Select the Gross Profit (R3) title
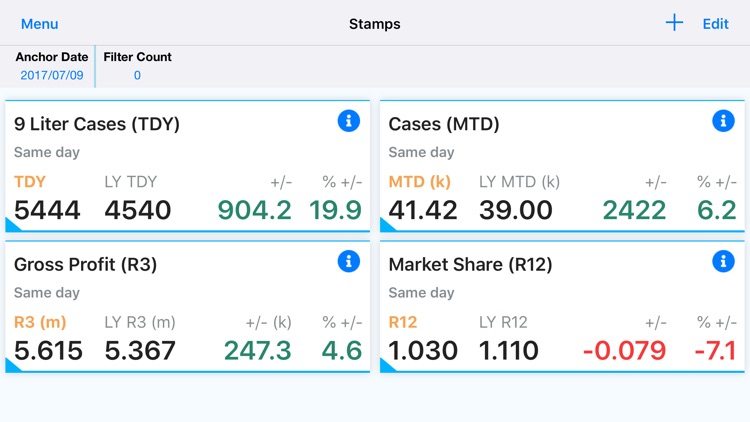The width and height of the screenshot is (750, 422). (x=85, y=265)
